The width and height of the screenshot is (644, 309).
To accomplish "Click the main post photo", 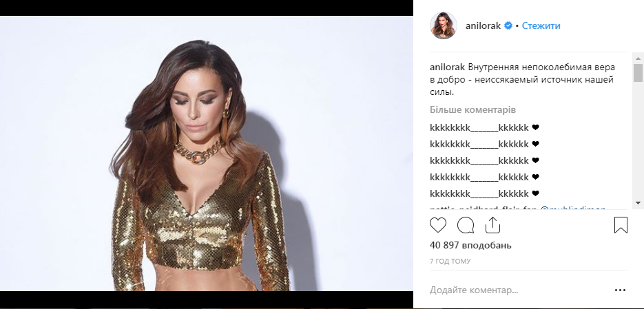I will pyautogui.click(x=207, y=153).
